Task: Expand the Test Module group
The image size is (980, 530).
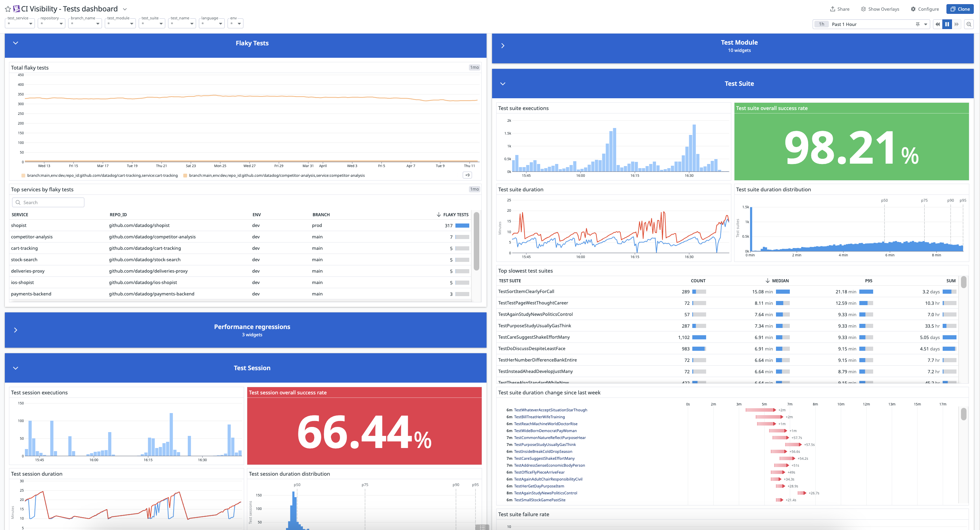Action: point(502,46)
